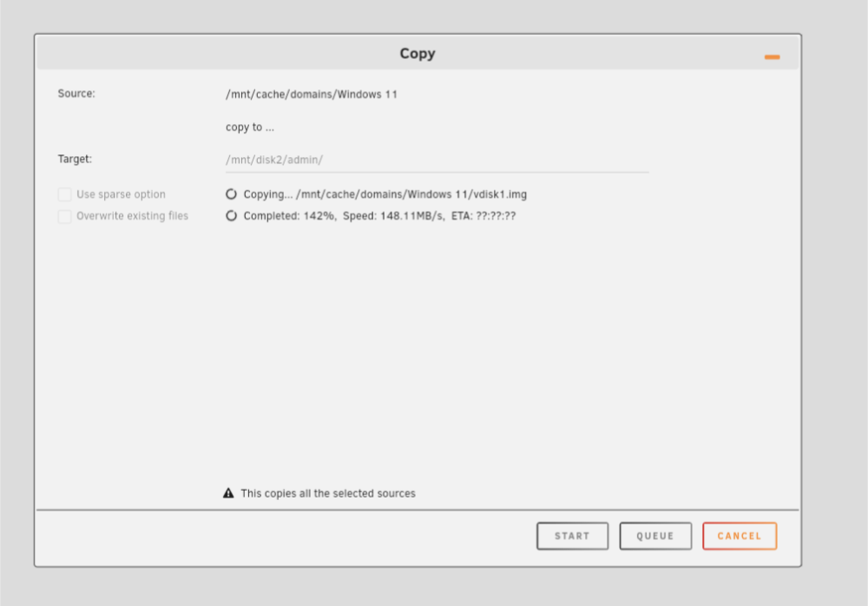
Task: Click the Completed: 142% progress text
Action: [379, 216]
